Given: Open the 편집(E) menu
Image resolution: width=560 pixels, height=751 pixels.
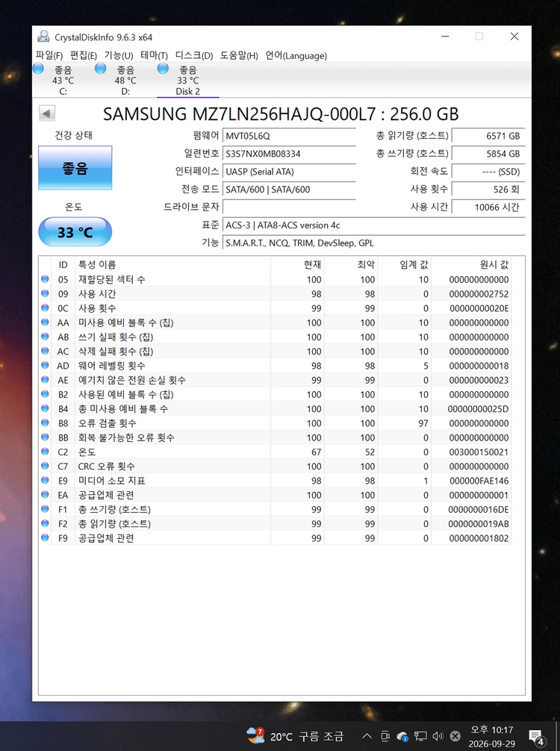Looking at the screenshot, I should point(84,55).
